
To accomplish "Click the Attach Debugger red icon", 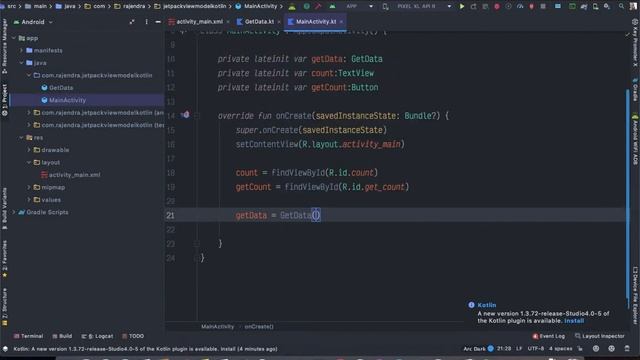I will click(x=531, y=7).
